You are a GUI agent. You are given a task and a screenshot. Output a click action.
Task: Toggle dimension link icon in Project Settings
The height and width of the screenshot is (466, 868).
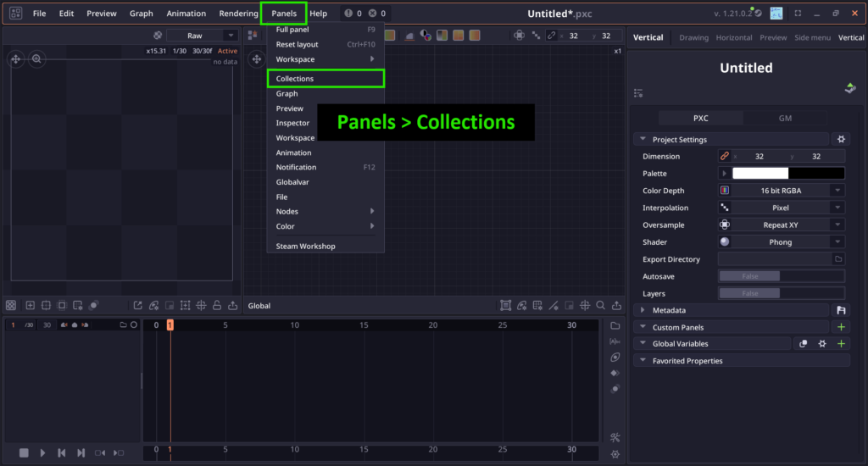click(724, 156)
